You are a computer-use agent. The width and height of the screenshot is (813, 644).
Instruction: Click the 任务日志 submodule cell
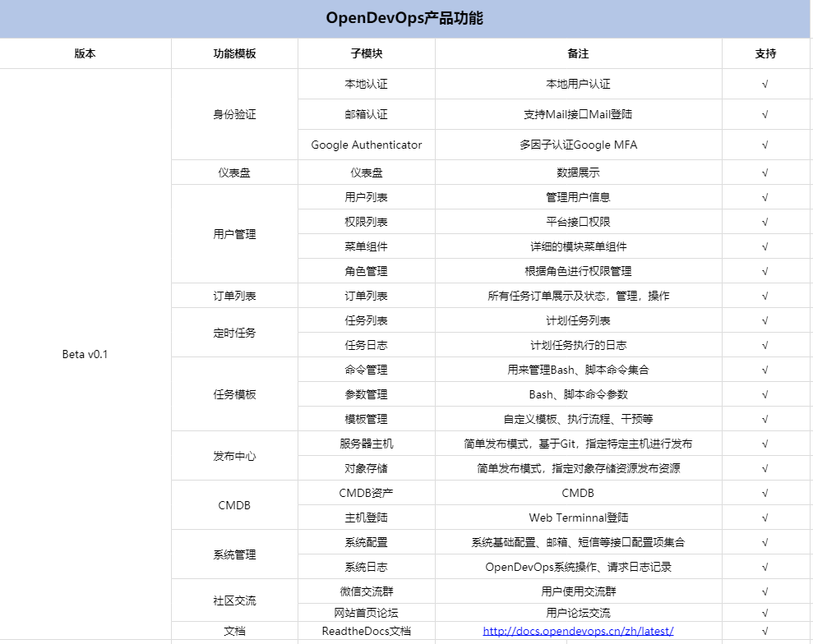[x=367, y=345]
